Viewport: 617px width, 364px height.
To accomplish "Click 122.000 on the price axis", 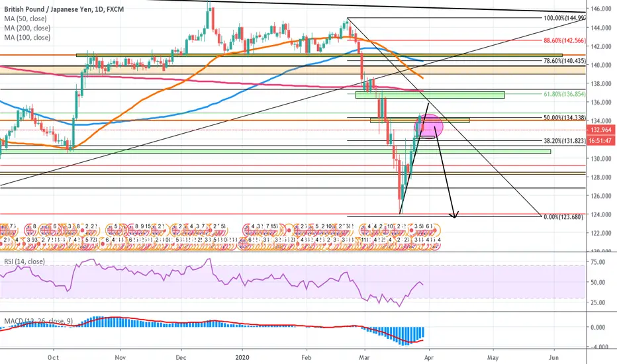I will point(601,233).
